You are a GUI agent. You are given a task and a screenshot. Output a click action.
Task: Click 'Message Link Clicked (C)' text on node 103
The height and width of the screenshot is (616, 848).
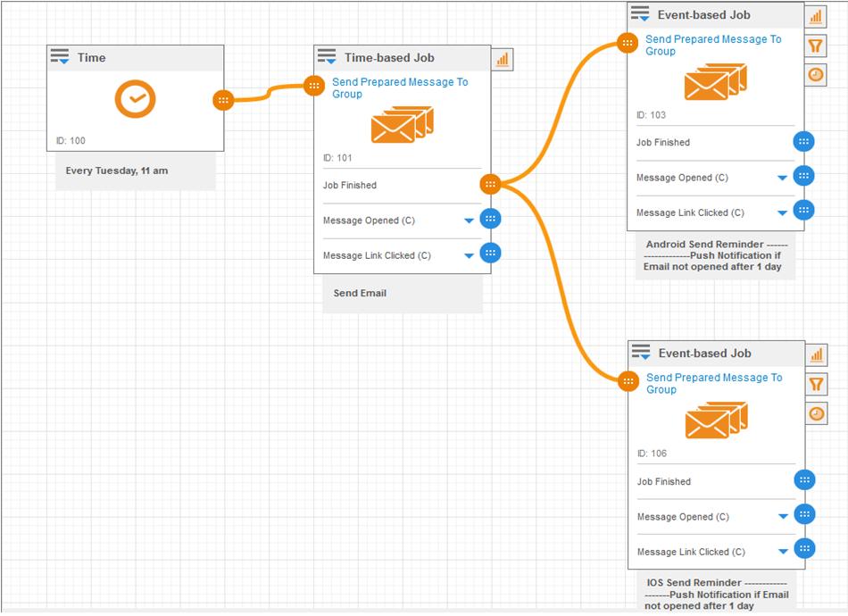coord(690,213)
